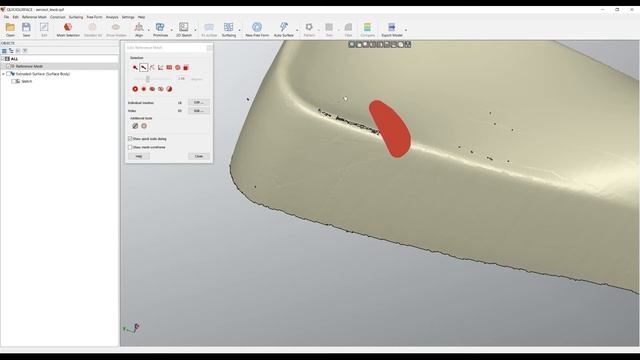Open the Analysis menu

pos(112,17)
